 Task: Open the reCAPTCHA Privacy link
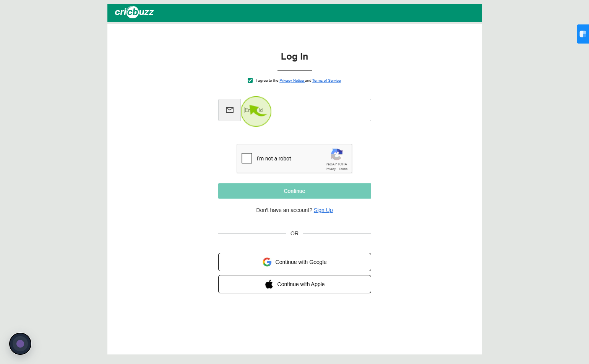(x=331, y=169)
